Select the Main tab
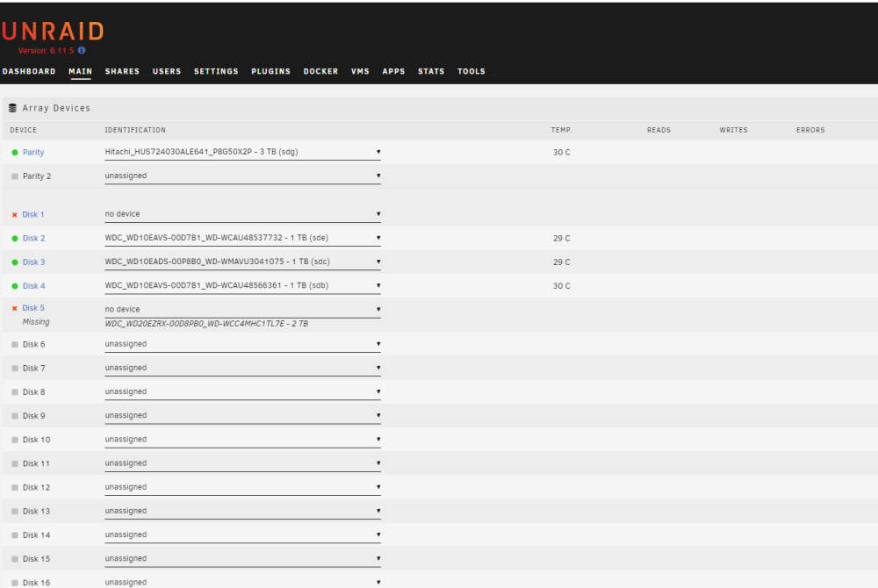Image resolution: width=878 pixels, height=588 pixels. (80, 72)
